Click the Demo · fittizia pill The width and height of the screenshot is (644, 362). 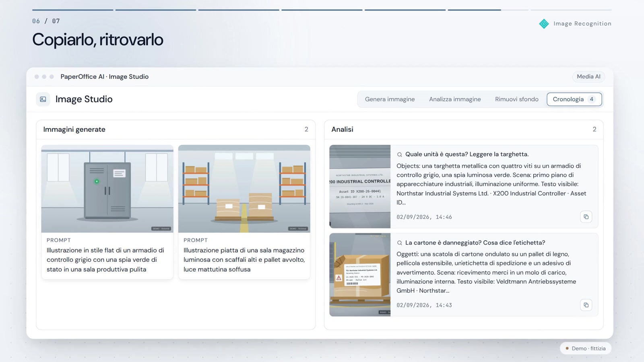click(586, 348)
